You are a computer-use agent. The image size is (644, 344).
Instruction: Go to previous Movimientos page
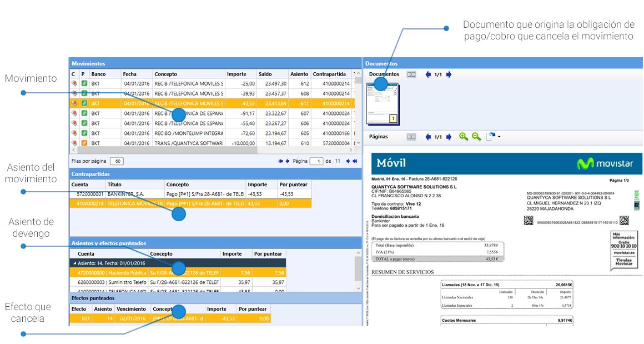pos(288,161)
